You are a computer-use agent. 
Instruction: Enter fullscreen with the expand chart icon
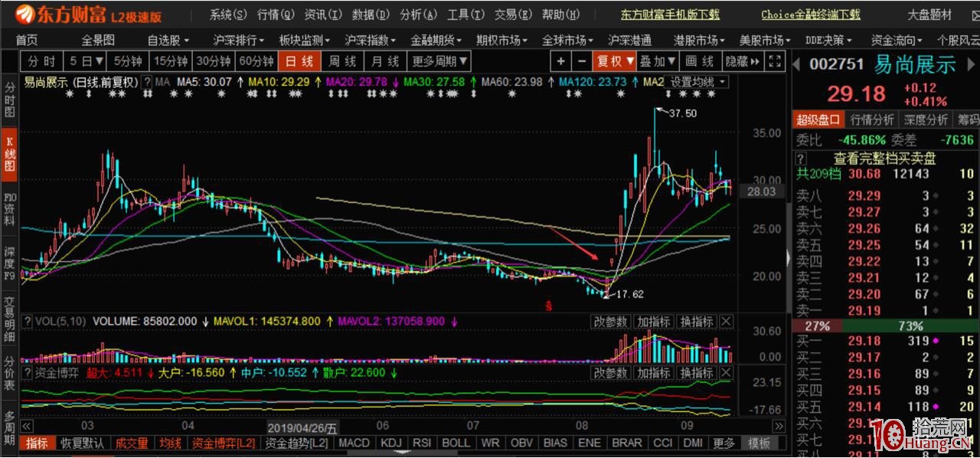click(x=776, y=61)
